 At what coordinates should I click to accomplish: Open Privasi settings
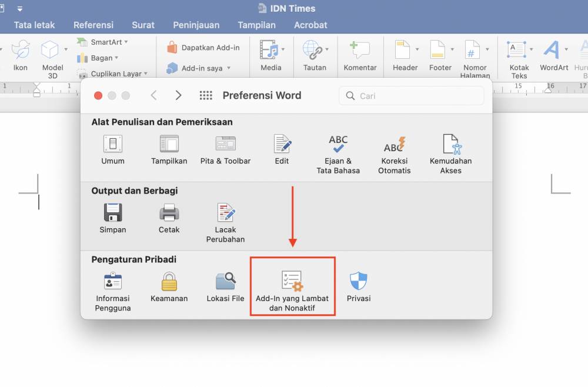(359, 287)
